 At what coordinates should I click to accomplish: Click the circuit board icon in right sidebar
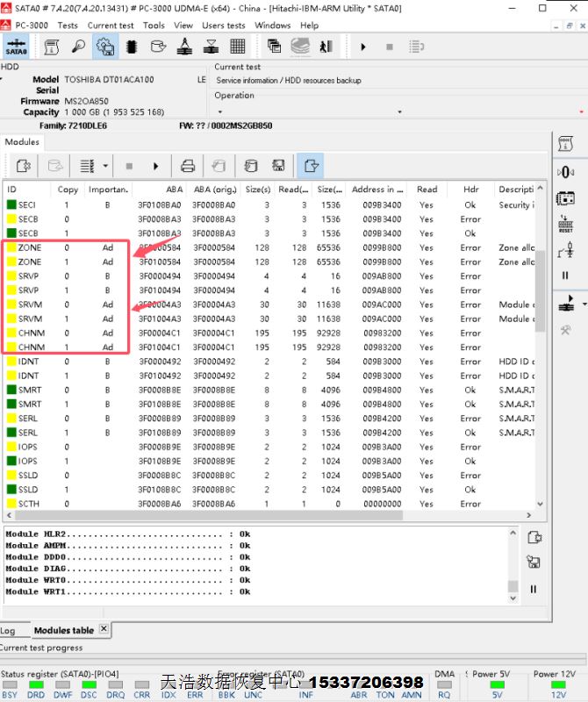565,198
